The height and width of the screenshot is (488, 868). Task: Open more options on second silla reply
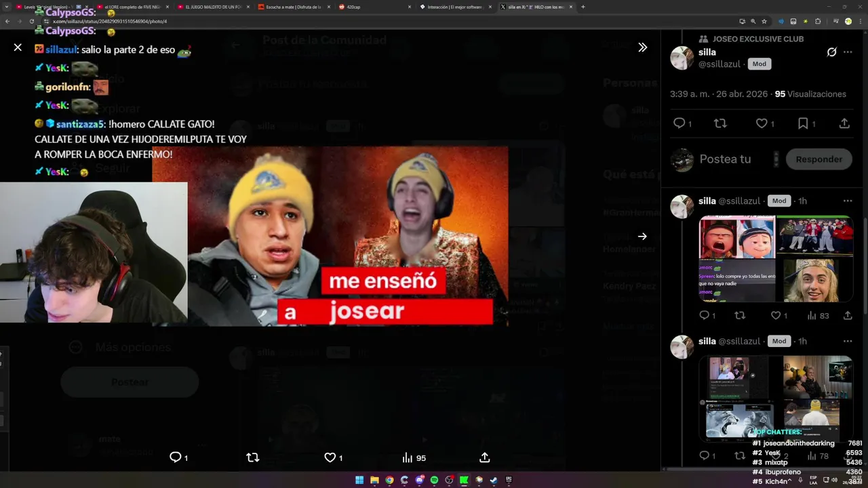click(848, 341)
